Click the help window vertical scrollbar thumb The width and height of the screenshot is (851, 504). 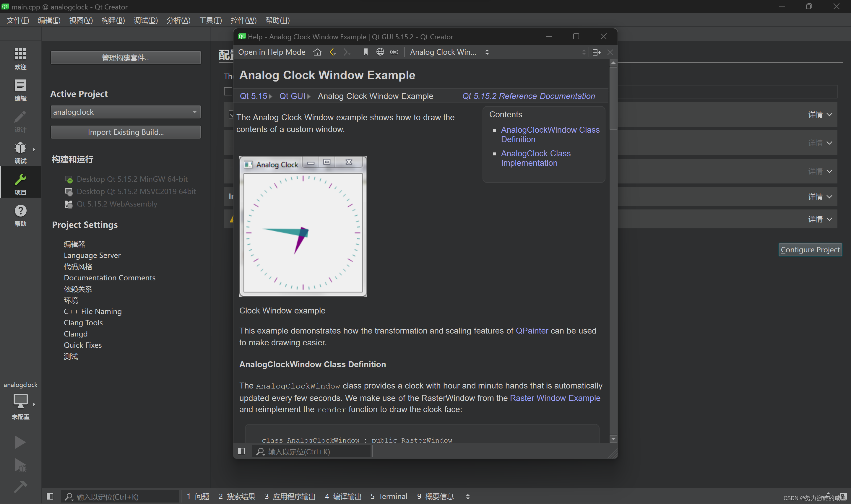(x=613, y=98)
